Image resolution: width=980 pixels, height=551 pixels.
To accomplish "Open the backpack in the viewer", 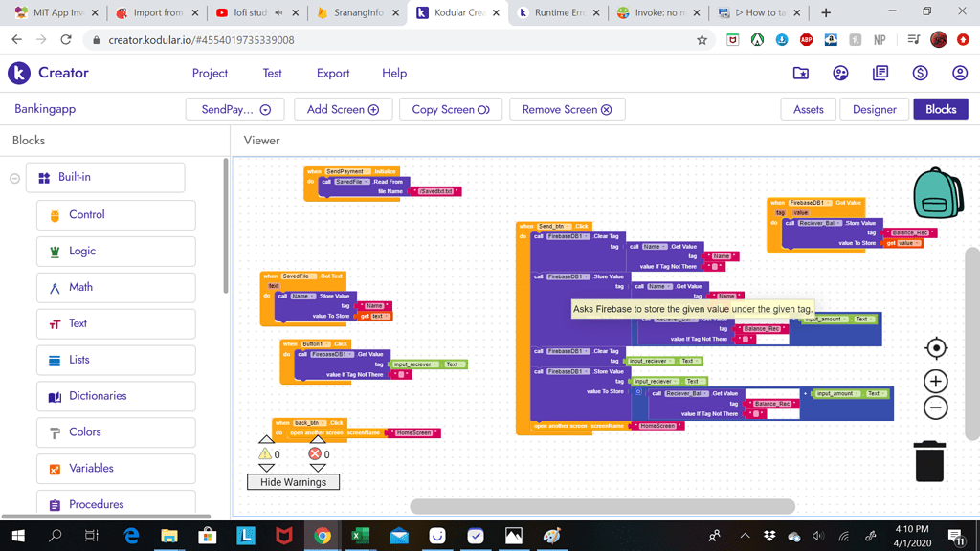I will coord(937,192).
